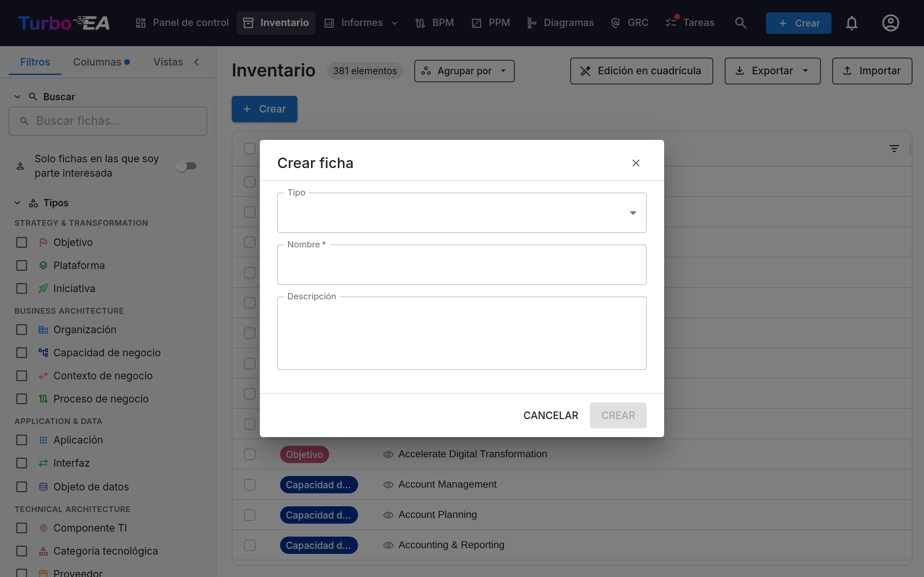Screen dimensions: 924x577
Task: Close the Crear ficha dialog with X
Action: coord(636,163)
